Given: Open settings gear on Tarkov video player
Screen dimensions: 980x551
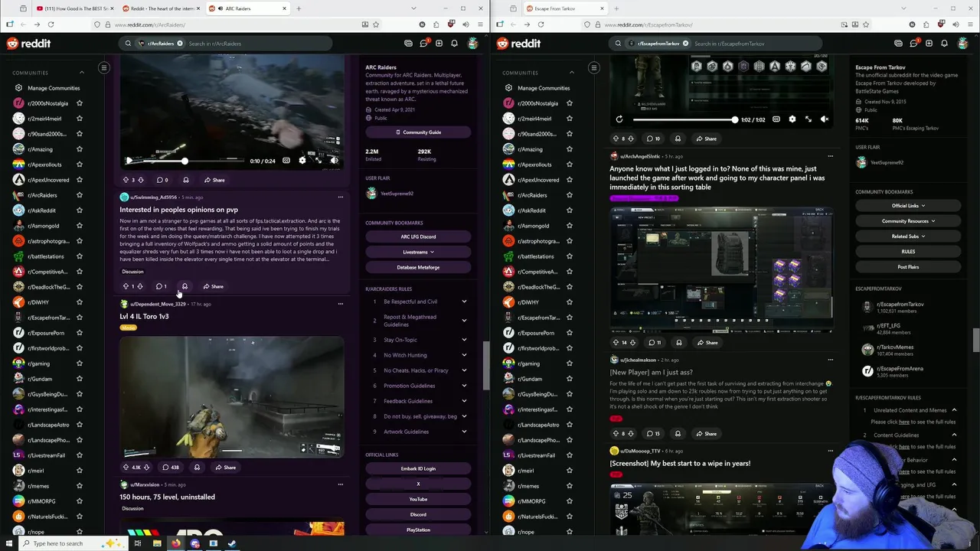Looking at the screenshot, I should click(x=792, y=119).
